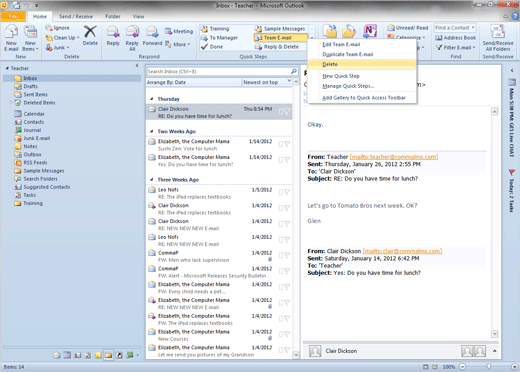520x372 pixels.
Task: Click the Meeting reply icon
Action: 168,31
